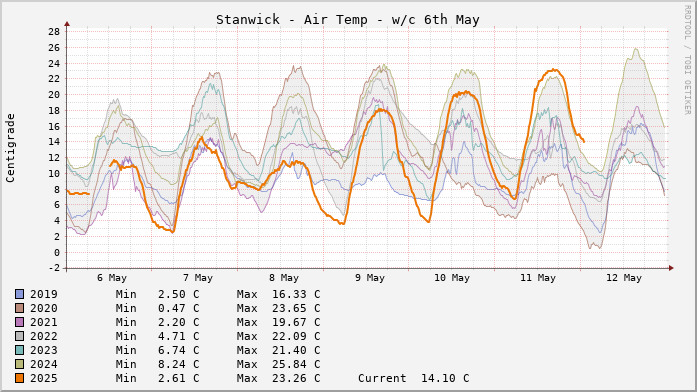
Task: Click the '2019' legend year label
Action: pos(44,294)
